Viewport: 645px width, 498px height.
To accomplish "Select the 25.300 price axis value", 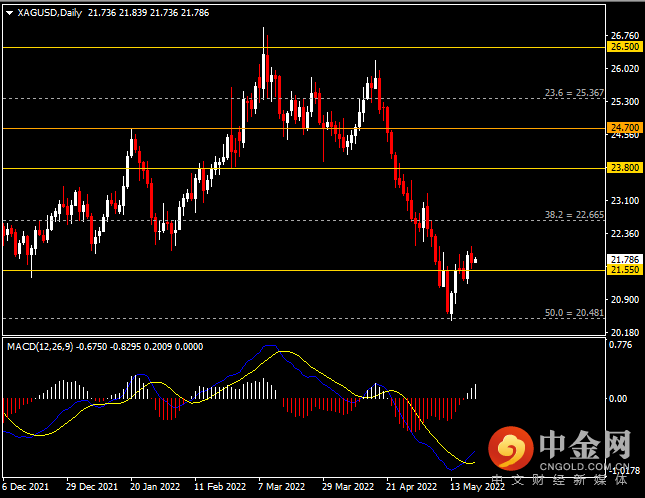I will click(x=625, y=102).
